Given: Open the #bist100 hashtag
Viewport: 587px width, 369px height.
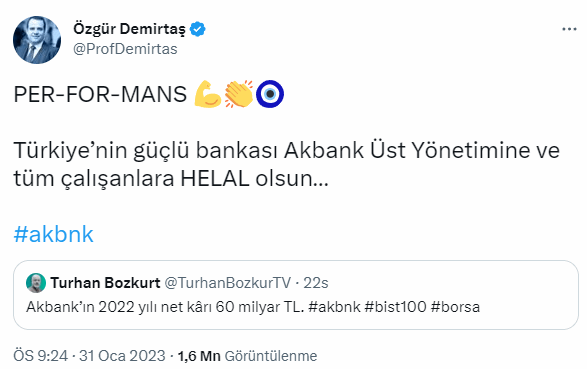Looking at the screenshot, I should pos(395,307).
